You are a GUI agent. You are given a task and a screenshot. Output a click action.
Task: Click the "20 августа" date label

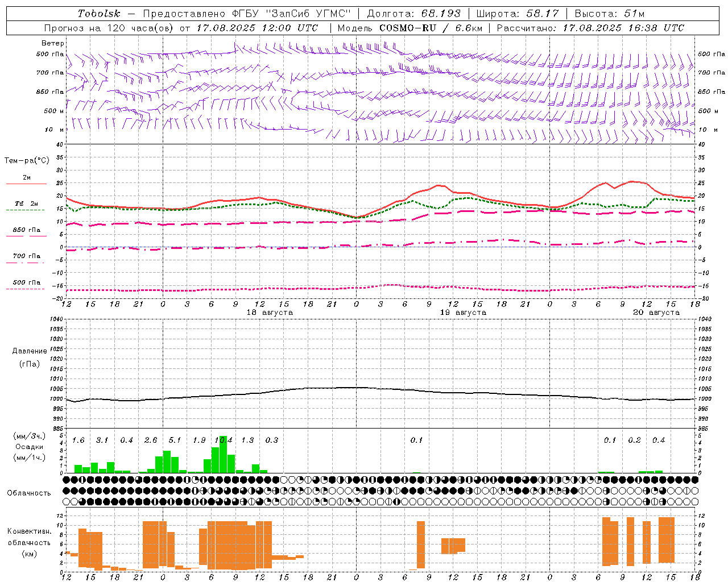[x=656, y=313]
